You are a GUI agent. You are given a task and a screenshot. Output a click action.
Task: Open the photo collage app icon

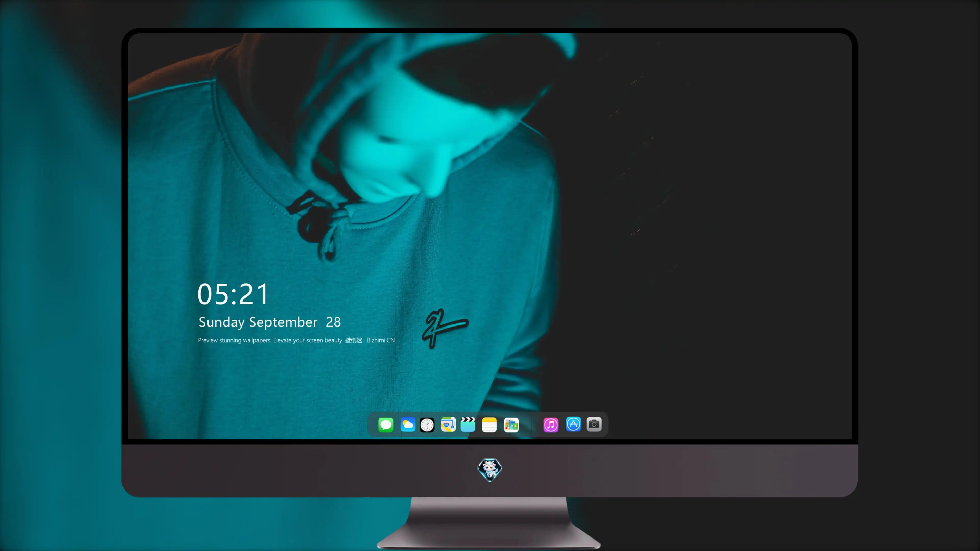(511, 425)
